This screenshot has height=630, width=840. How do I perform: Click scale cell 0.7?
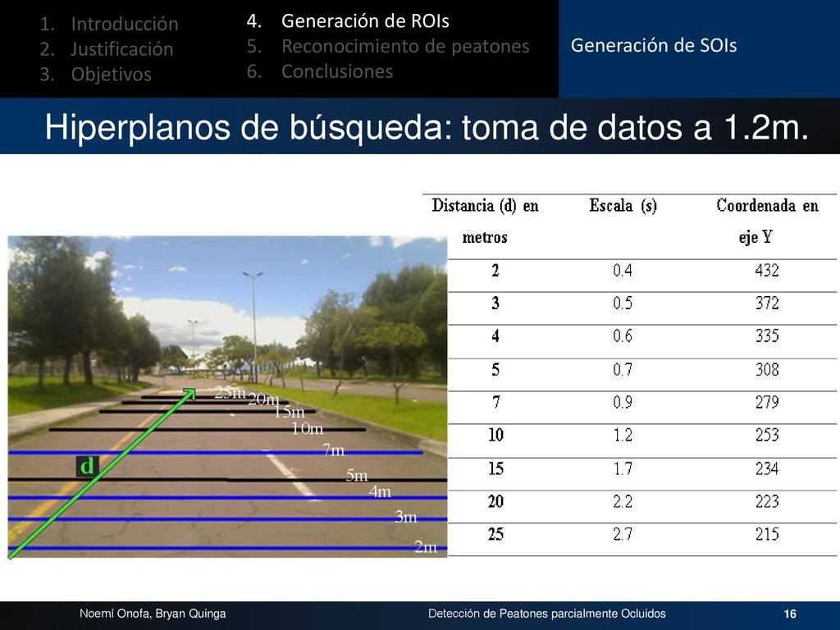click(x=623, y=370)
